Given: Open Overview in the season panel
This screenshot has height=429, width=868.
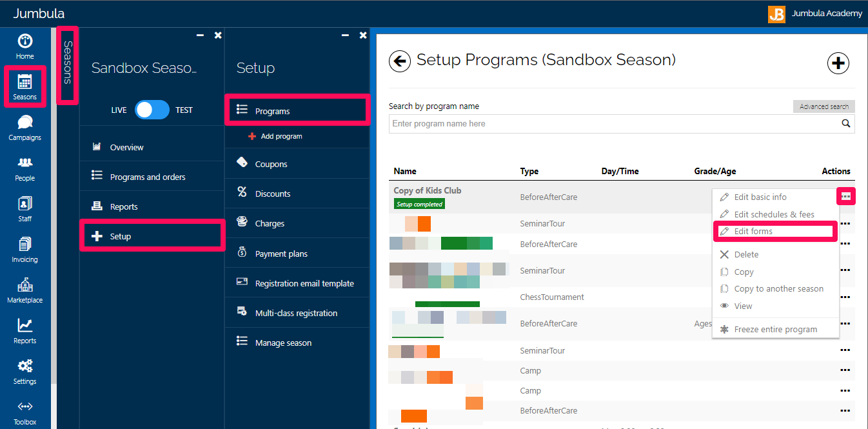Looking at the screenshot, I should [152, 147].
